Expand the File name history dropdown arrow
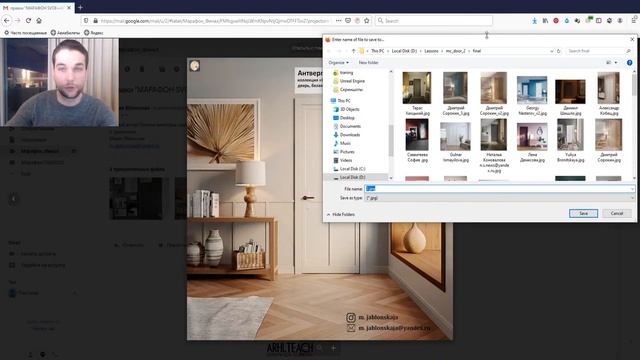Image resolution: width=640 pixels, height=360 pixels. [632, 189]
